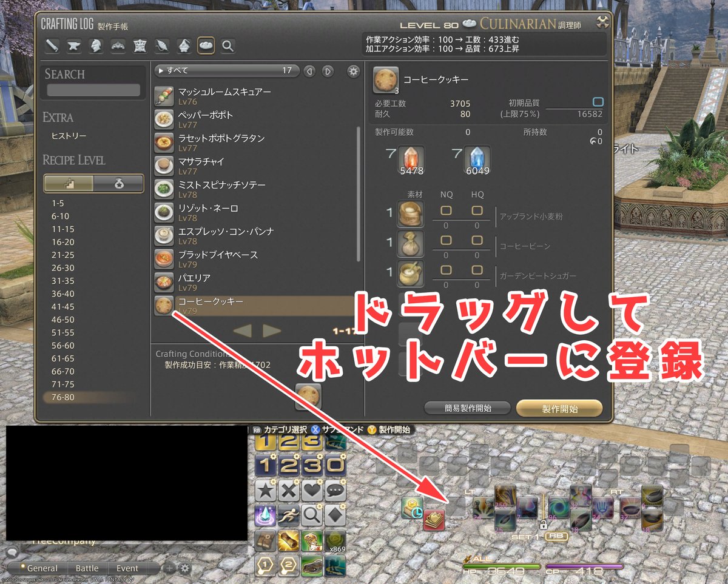Click the hotbar icon with clock badge
Image resolution: width=728 pixels, height=584 pixels.
coord(413,509)
